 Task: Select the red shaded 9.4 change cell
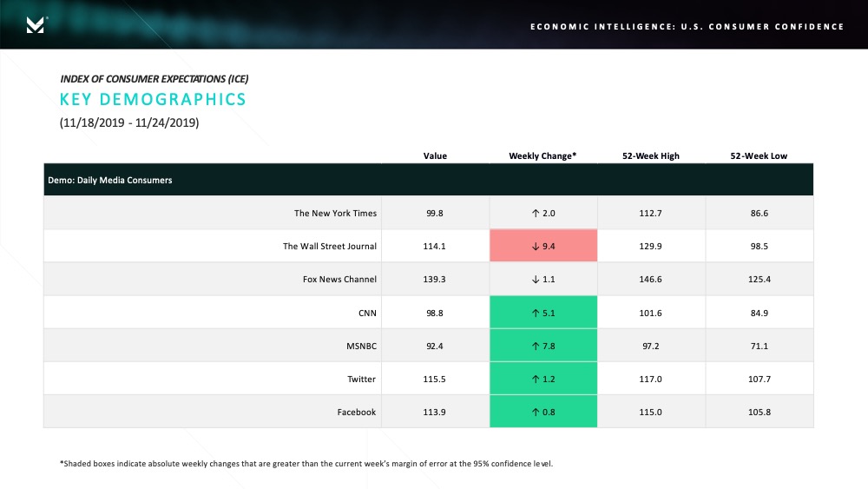point(543,245)
